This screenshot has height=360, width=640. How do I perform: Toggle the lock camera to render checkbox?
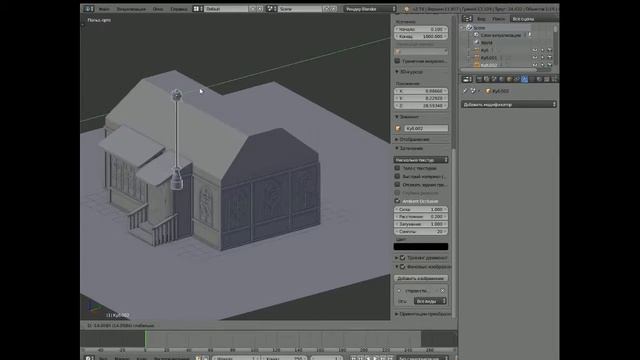397,61
